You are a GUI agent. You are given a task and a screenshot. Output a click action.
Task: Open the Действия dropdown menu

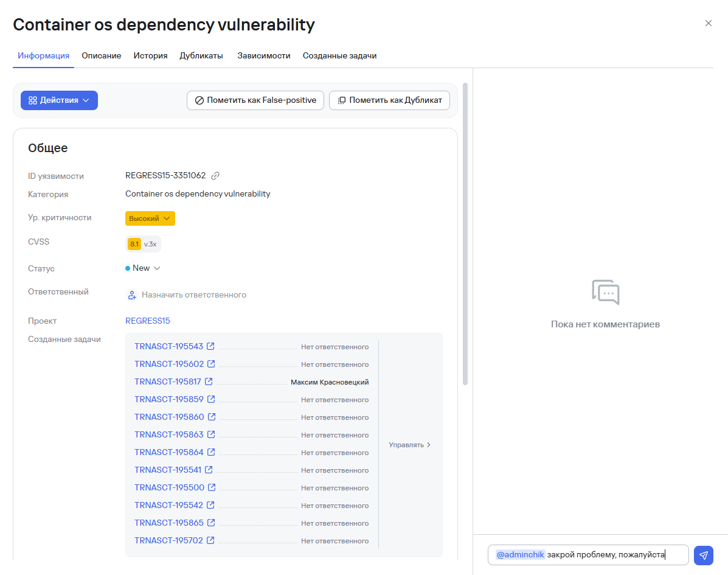tap(59, 100)
